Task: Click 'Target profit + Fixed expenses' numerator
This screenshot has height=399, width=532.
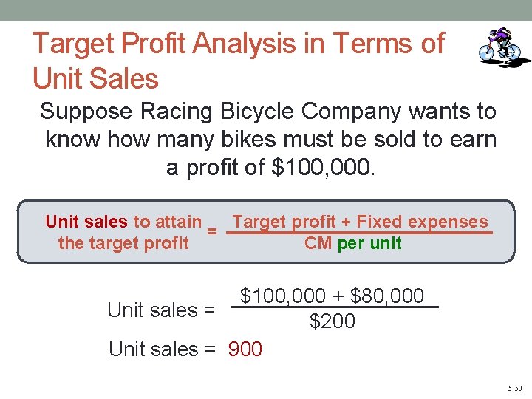Action: tap(360, 222)
